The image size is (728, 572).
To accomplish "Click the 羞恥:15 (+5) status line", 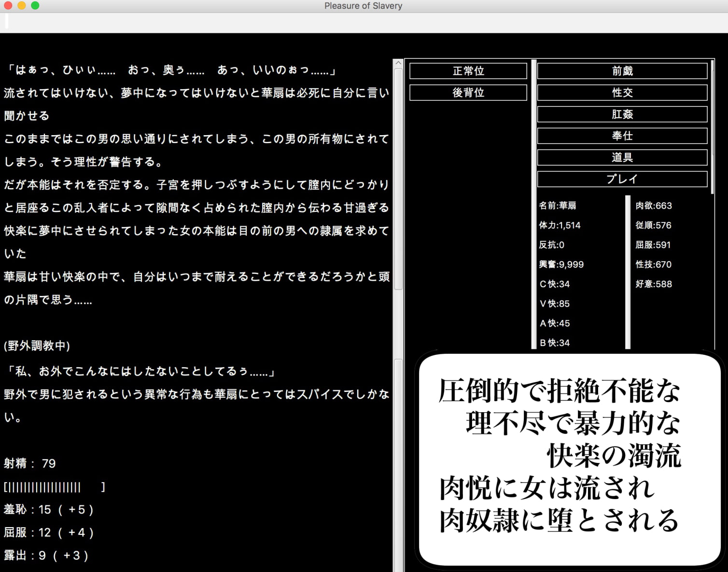I will tap(48, 509).
